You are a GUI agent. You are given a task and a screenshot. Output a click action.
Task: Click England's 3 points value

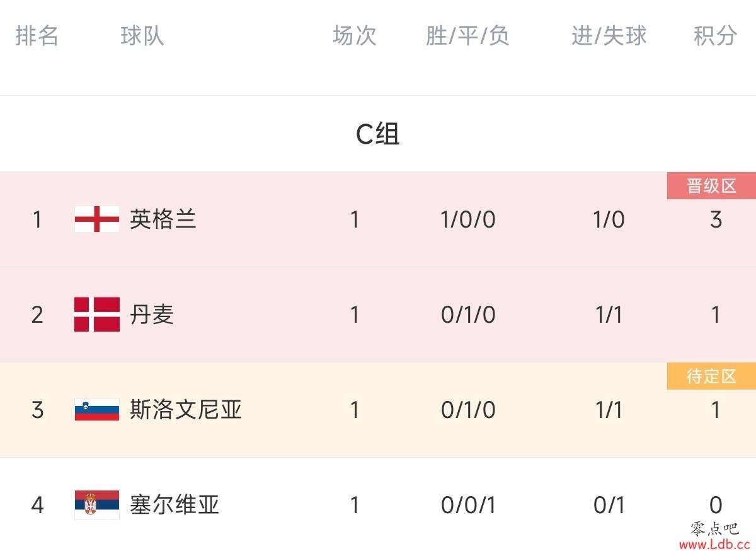(716, 219)
